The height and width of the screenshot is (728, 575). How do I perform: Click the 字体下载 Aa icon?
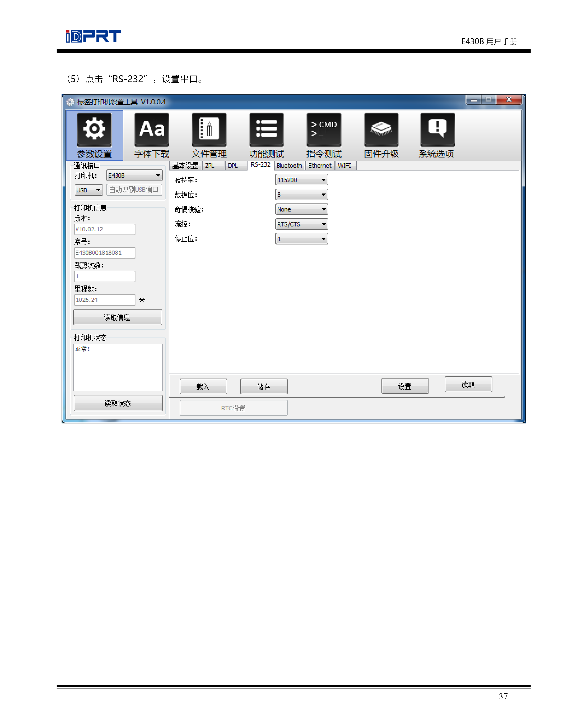pyautogui.click(x=151, y=129)
